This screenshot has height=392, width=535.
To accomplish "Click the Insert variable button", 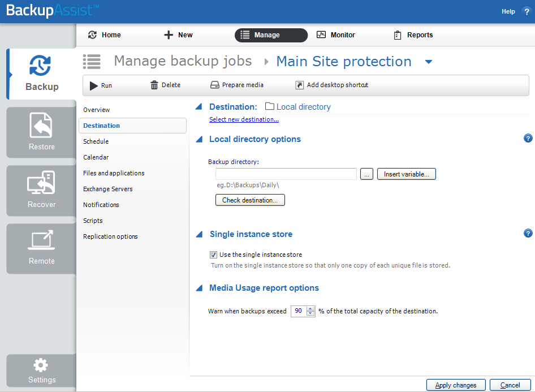I will click(x=407, y=174).
